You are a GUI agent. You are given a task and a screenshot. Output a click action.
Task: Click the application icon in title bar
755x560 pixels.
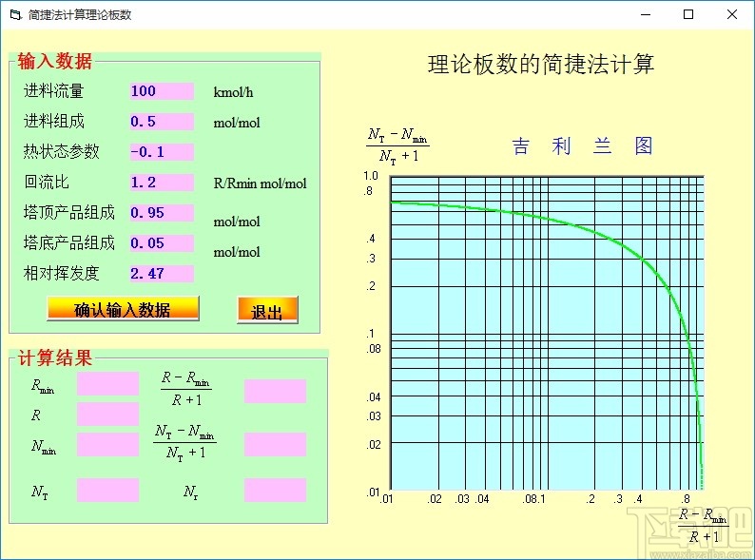point(15,15)
